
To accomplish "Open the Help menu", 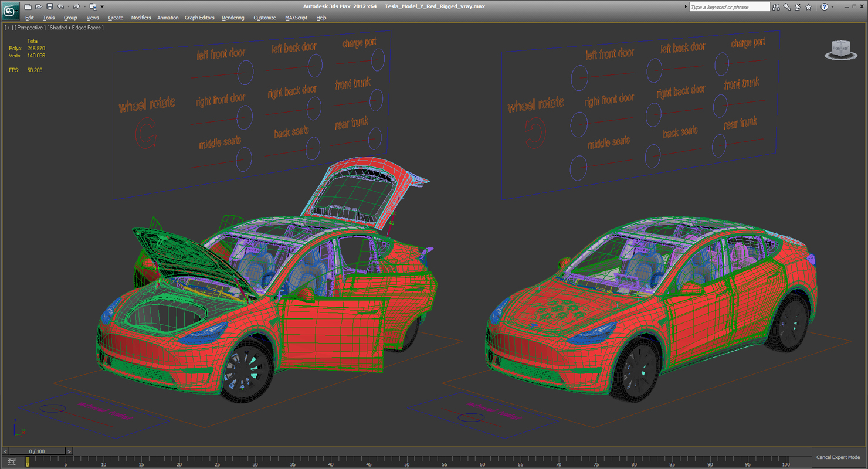I will (321, 18).
